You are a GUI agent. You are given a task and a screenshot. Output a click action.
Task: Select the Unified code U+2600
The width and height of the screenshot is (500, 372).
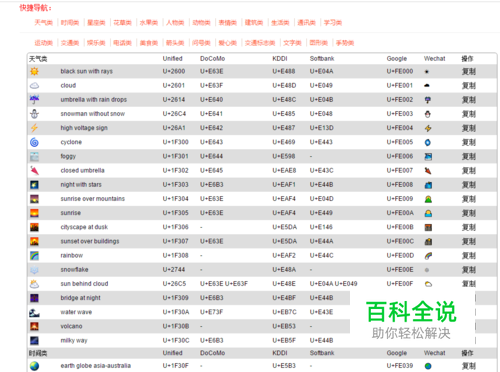(x=174, y=71)
